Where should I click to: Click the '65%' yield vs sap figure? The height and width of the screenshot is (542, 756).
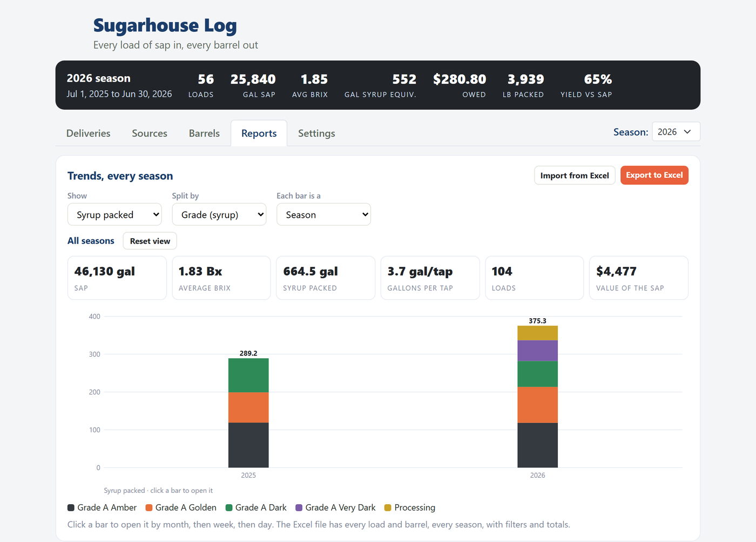[598, 79]
